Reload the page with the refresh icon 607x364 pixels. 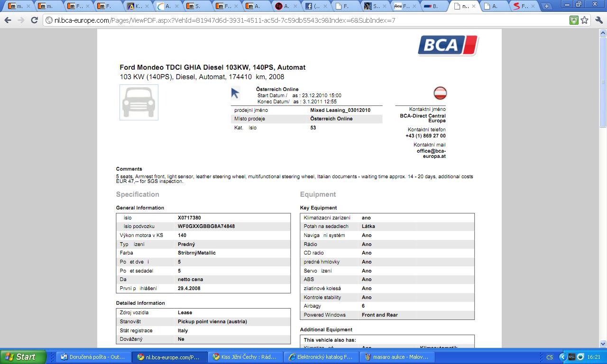pyautogui.click(x=34, y=20)
